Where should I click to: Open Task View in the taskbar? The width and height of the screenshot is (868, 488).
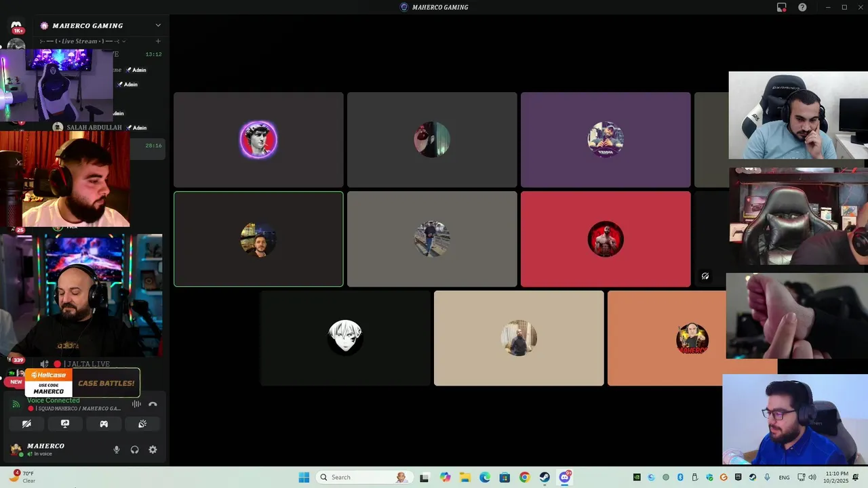click(425, 477)
